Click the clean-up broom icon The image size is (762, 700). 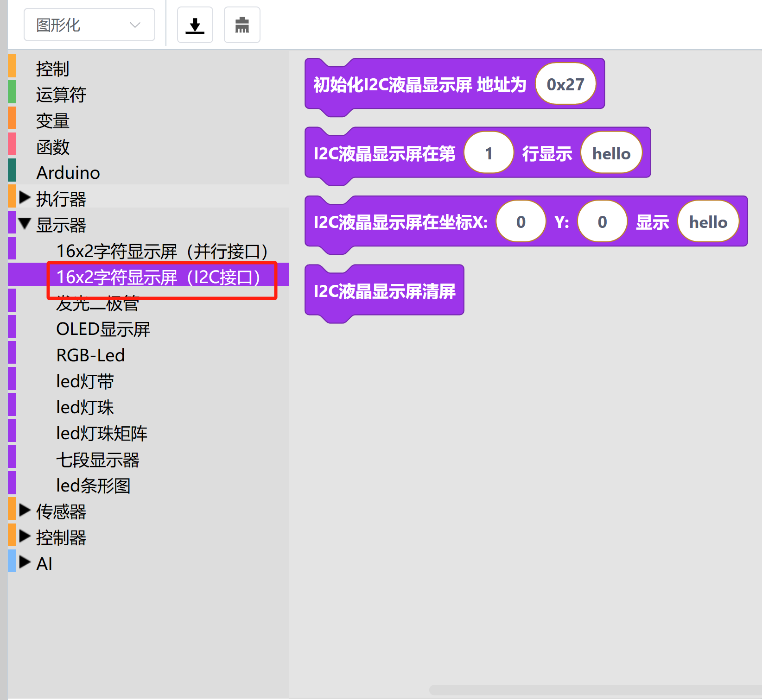242,25
